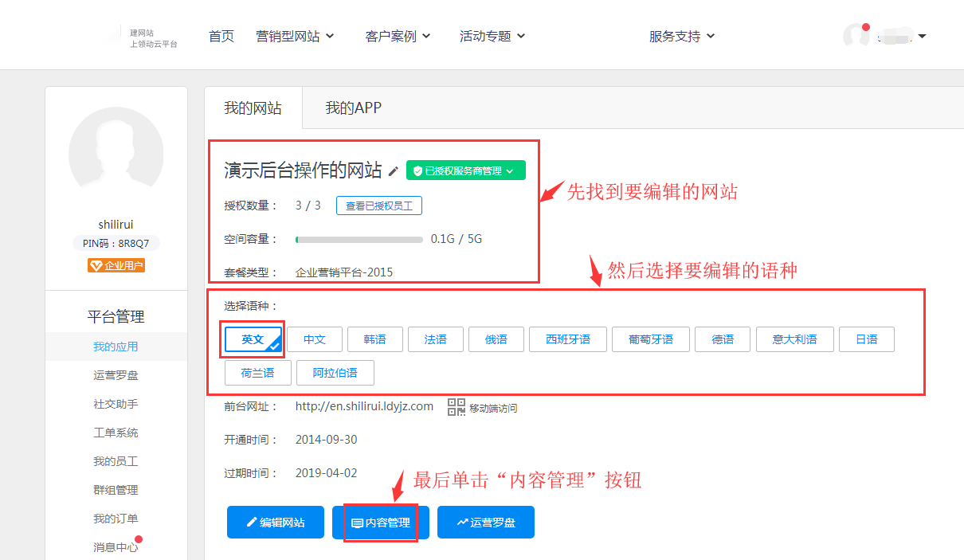Open 运营罗盘 via the blue chart button
The width and height of the screenshot is (964, 560).
[486, 523]
